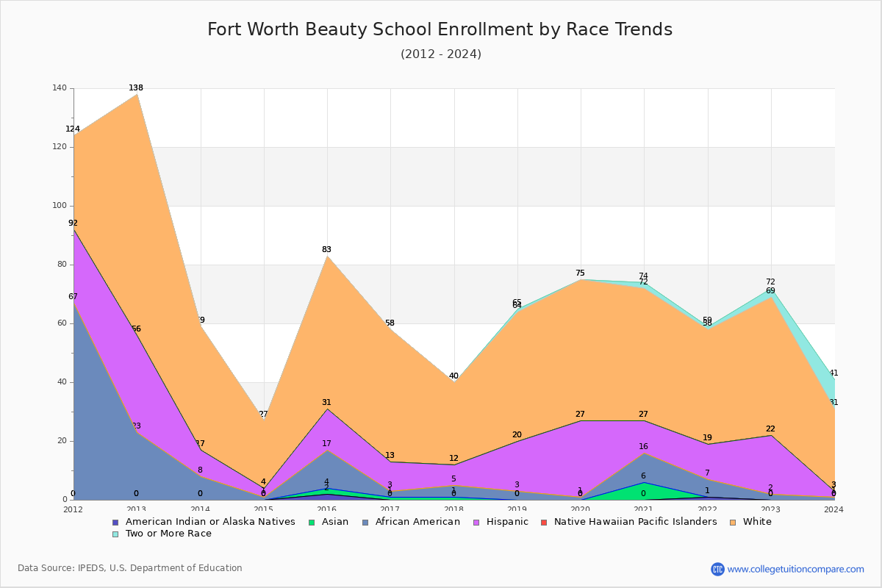Click the 92 data label for 2012

coord(73,223)
